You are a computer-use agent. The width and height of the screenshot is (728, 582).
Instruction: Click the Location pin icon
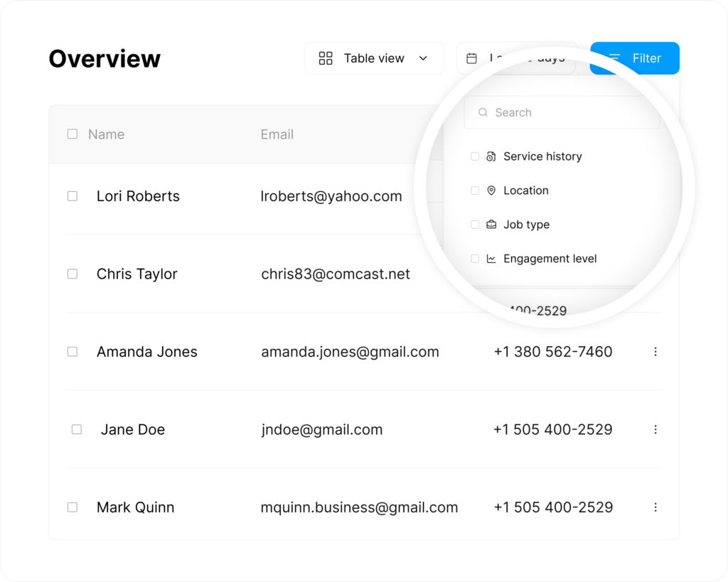tap(491, 190)
